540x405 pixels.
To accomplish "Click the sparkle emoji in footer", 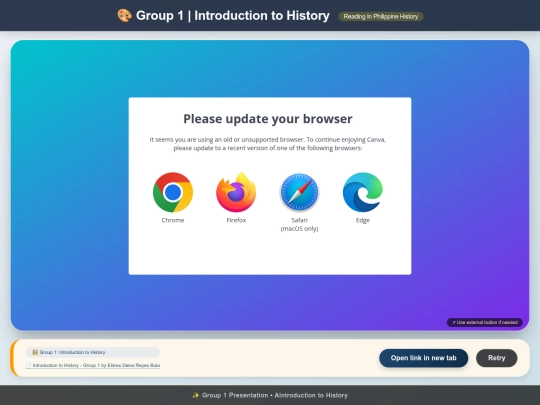I will click(x=196, y=395).
